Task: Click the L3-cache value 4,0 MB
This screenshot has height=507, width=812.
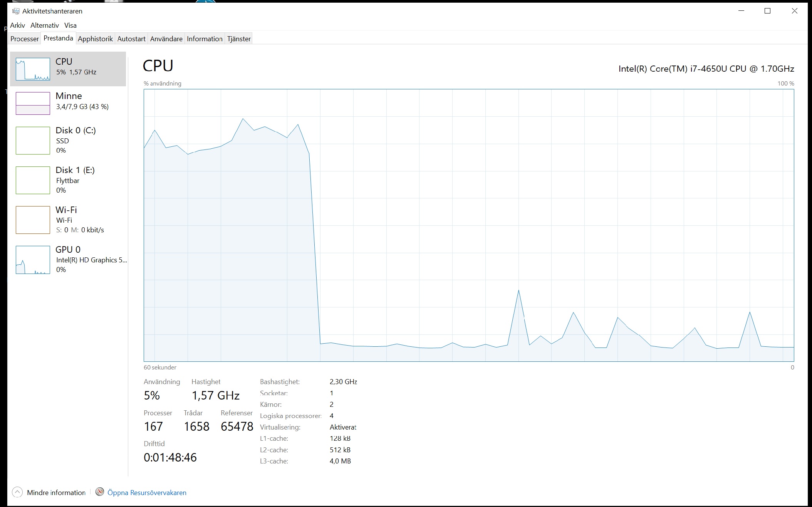Action: coord(340,461)
